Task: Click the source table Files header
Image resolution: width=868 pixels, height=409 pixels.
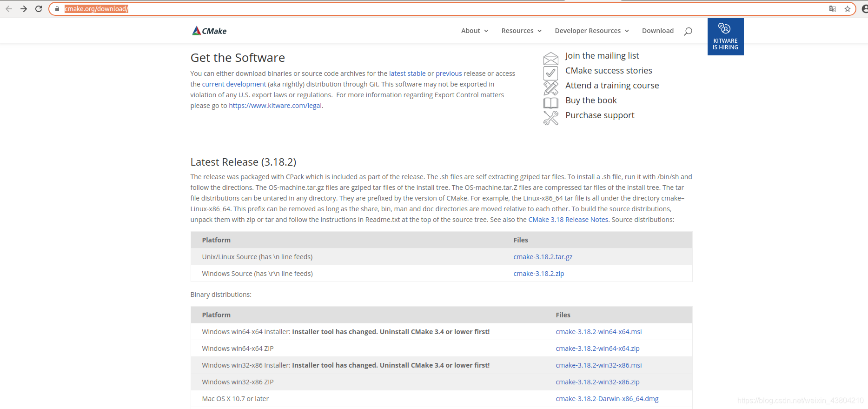Action: 521,240
